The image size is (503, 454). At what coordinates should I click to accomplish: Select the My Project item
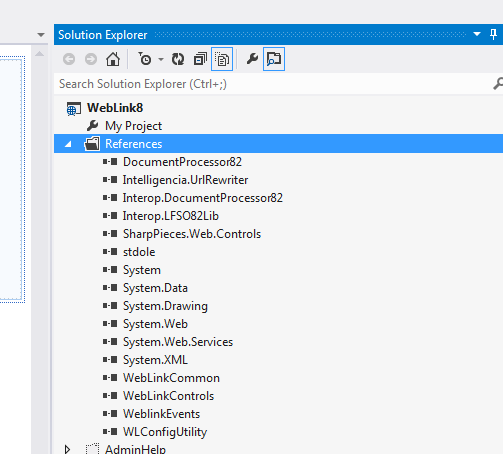(x=133, y=126)
